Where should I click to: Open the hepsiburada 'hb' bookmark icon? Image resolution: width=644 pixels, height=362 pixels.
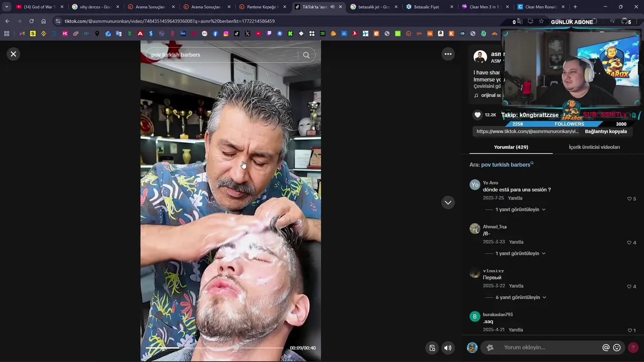click(x=430, y=34)
